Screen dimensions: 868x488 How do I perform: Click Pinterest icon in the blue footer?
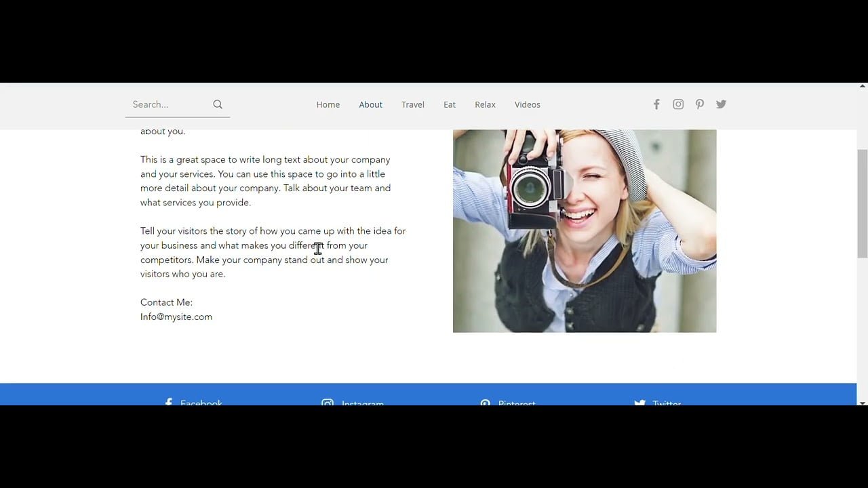click(486, 403)
